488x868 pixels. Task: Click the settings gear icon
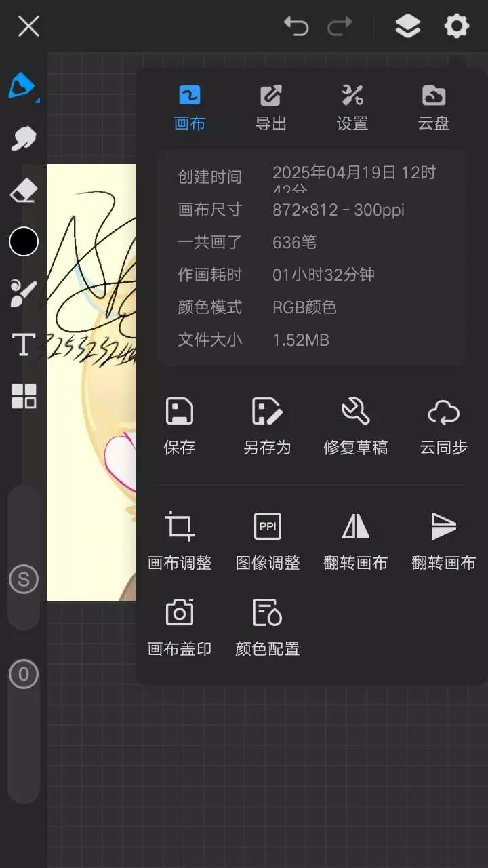457,27
